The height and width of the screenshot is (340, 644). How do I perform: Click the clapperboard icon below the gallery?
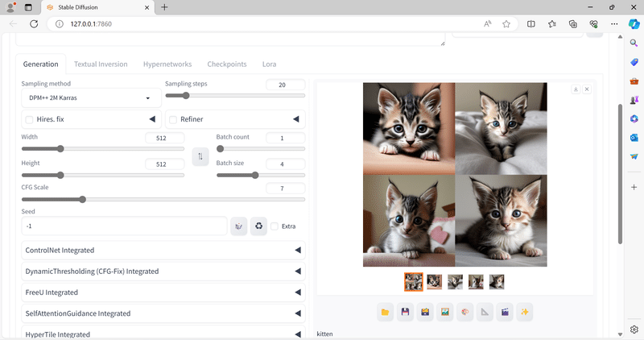[505, 312]
